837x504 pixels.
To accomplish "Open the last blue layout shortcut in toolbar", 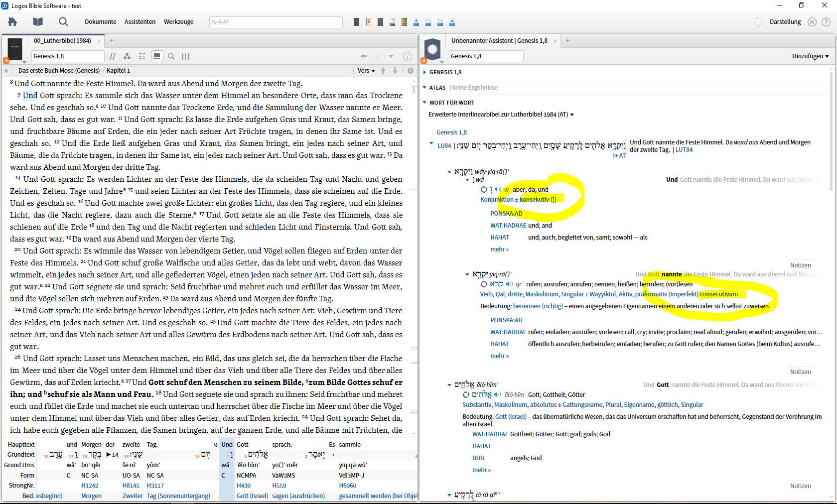I will pyautogui.click(x=452, y=22).
